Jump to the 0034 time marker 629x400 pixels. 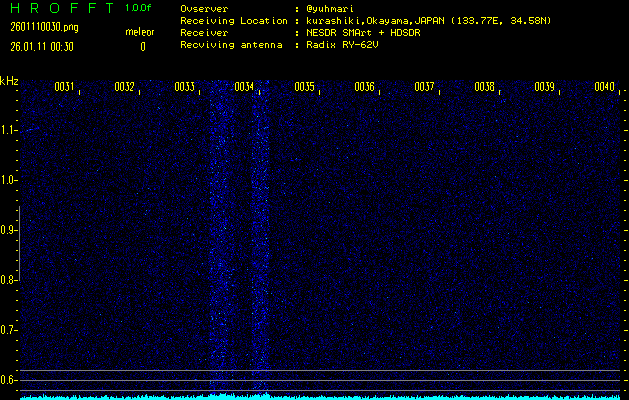(x=244, y=87)
